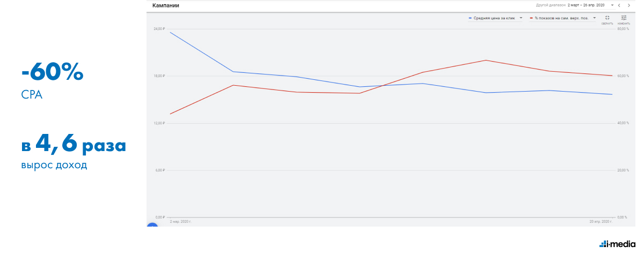Click the Другой диапазон label

[551, 5]
